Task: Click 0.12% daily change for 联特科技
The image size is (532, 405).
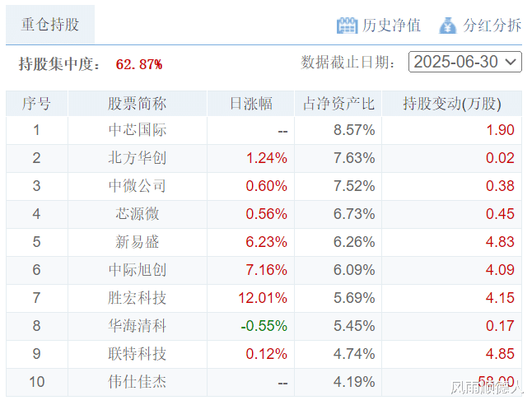Action: click(267, 354)
